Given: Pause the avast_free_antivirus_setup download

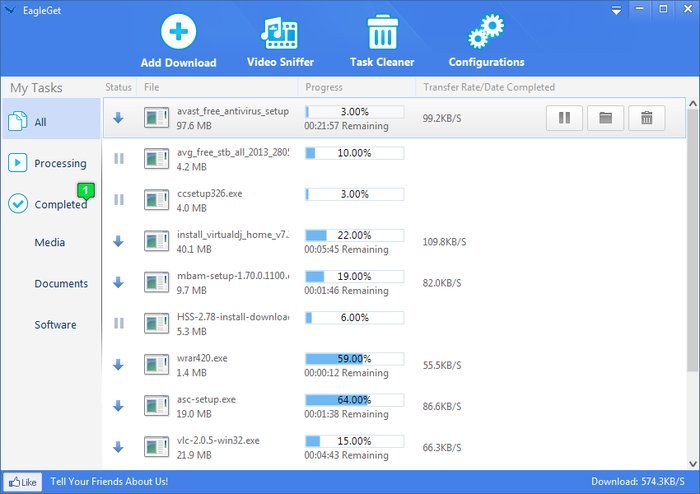Looking at the screenshot, I should pyautogui.click(x=564, y=118).
